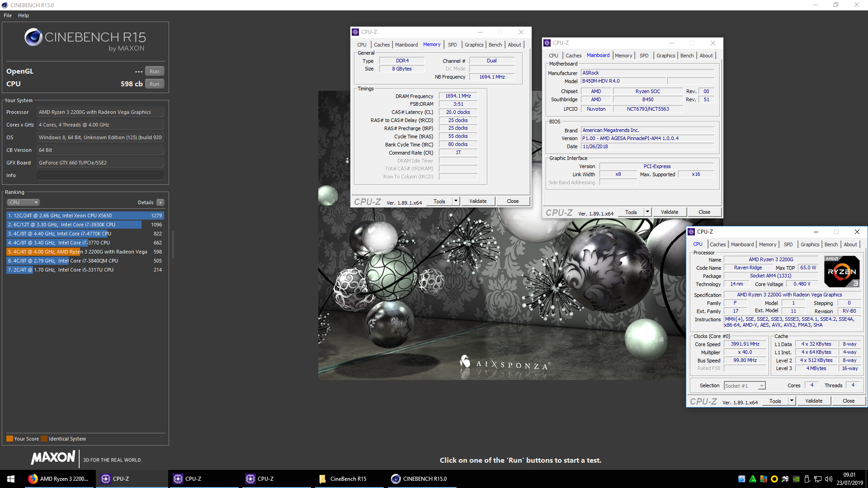Click the network tray icon

pos(818,479)
